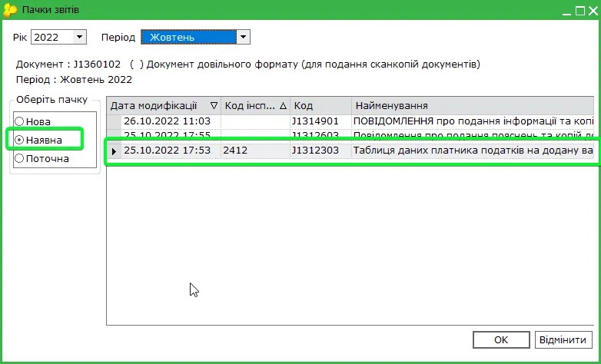Click the Таблиця даних платника податків cell
The height and width of the screenshot is (364, 601).
click(473, 151)
